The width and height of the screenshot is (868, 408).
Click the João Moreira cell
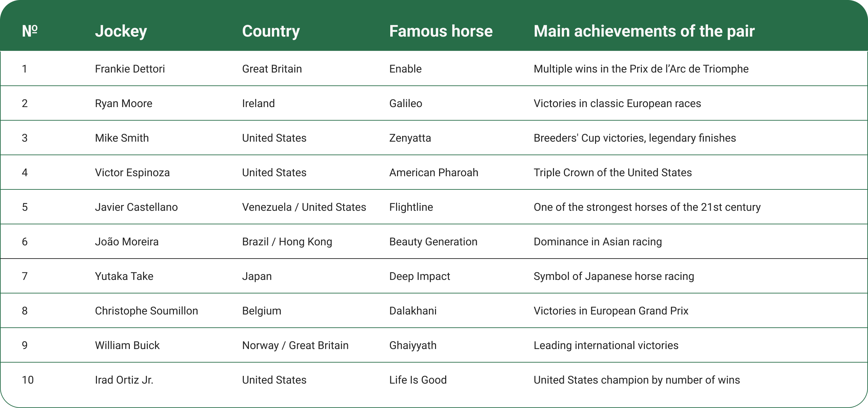pyautogui.click(x=126, y=242)
